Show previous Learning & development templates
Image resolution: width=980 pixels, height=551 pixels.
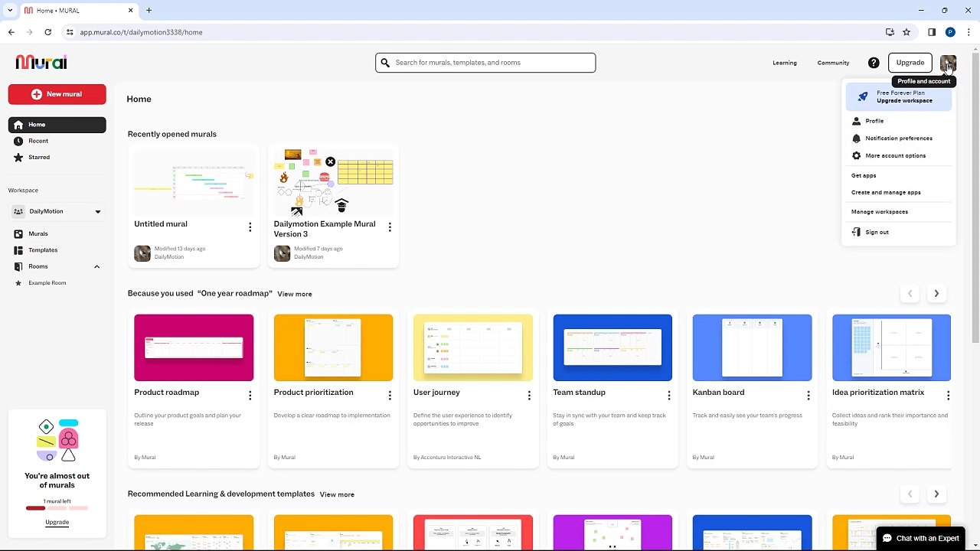[910, 494]
